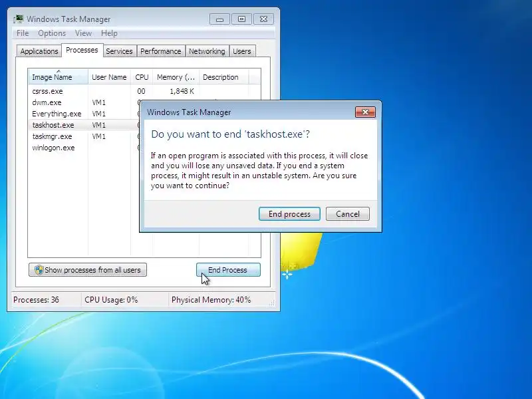Switch to the Users tab
Viewport: 532px width, 399px height.
point(242,51)
